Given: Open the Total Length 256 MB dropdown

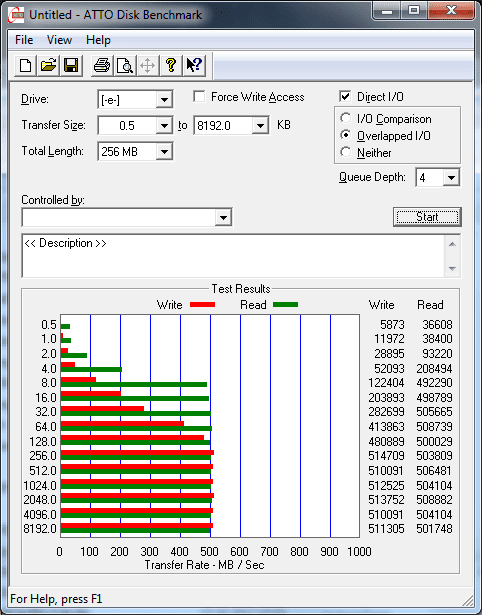Looking at the screenshot, I should pyautogui.click(x=164, y=151).
